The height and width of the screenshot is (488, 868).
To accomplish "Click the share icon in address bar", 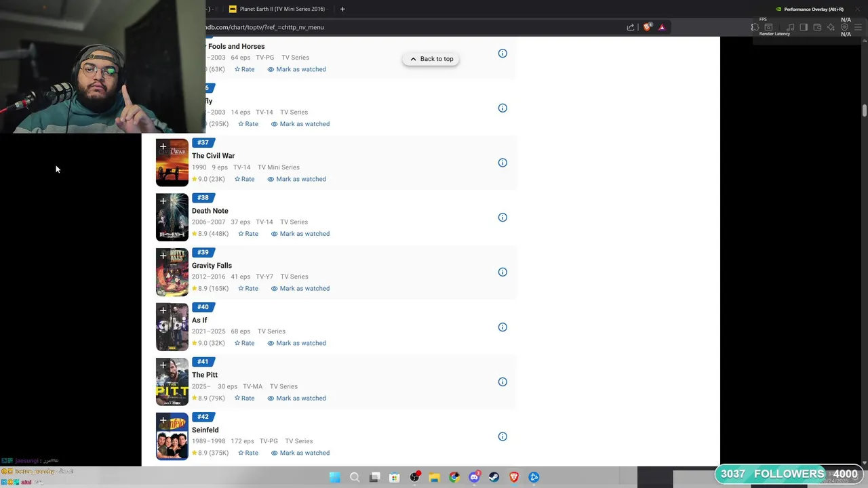I will click(x=631, y=27).
